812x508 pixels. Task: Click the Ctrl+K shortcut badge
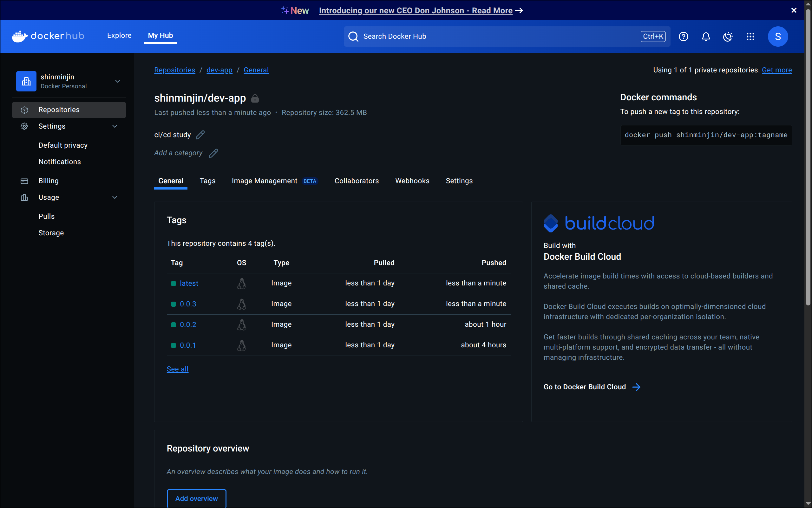click(653, 36)
